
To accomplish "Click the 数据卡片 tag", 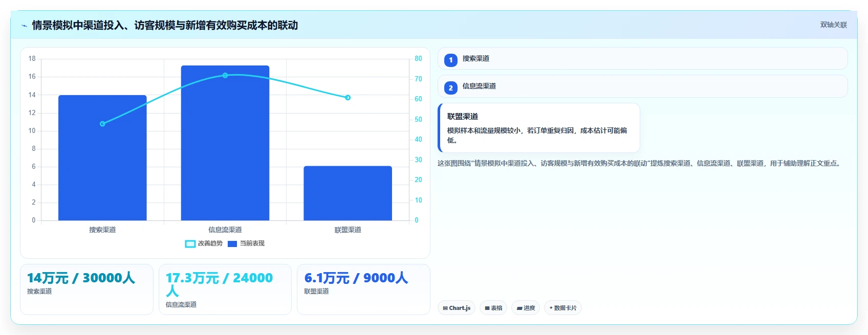I will point(562,308).
